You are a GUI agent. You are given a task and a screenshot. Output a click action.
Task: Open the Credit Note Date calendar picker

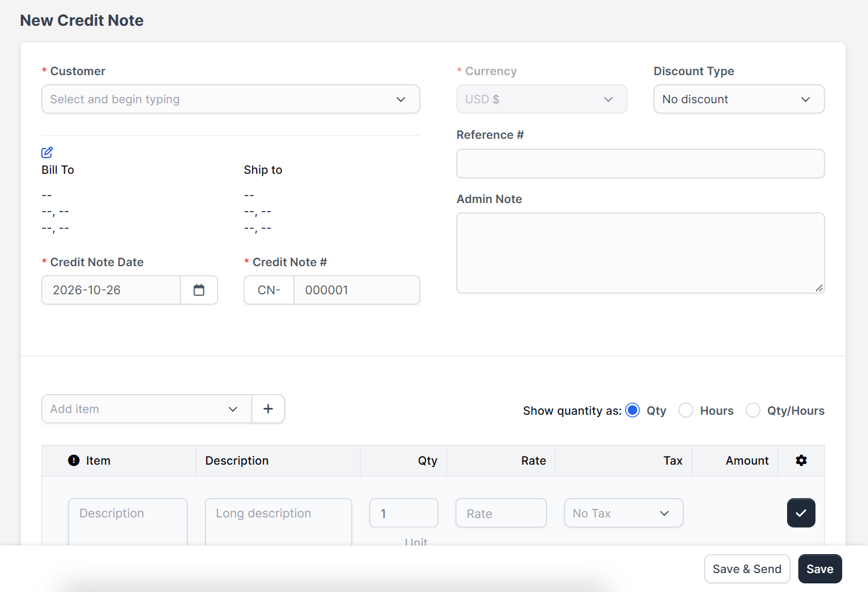pos(199,290)
